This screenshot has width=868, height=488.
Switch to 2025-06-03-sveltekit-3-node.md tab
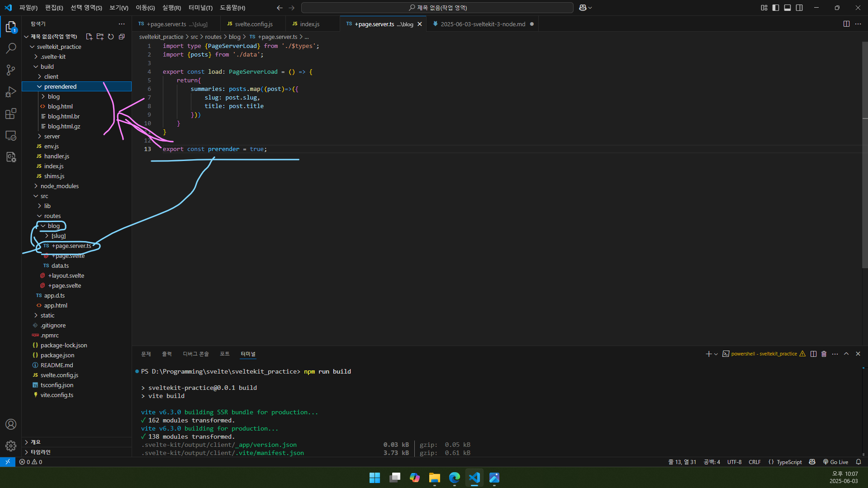[483, 24]
